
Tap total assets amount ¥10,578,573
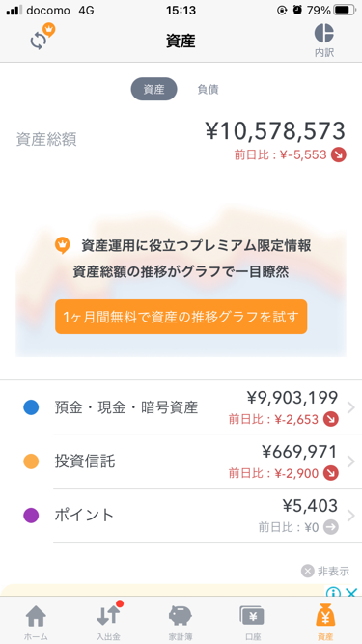coord(275,131)
